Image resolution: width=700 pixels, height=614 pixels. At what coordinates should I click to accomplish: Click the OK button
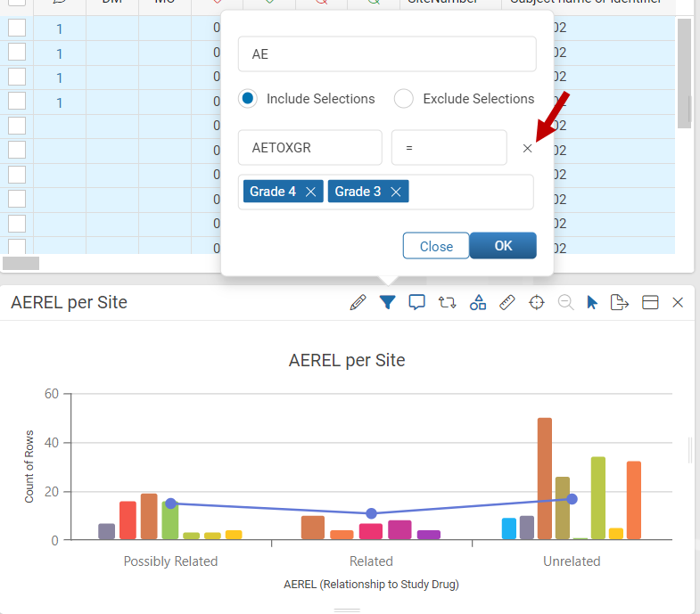click(503, 245)
